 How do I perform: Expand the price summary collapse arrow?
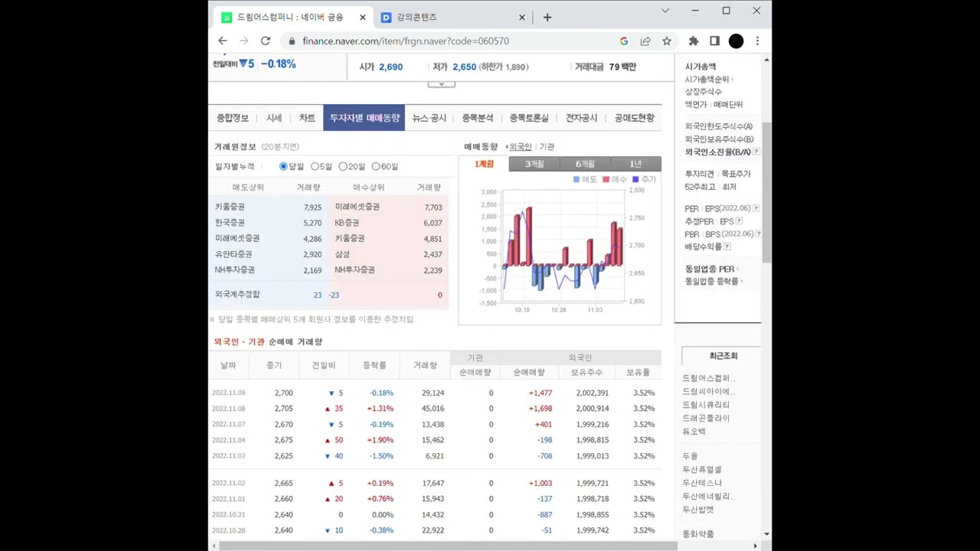tap(441, 83)
